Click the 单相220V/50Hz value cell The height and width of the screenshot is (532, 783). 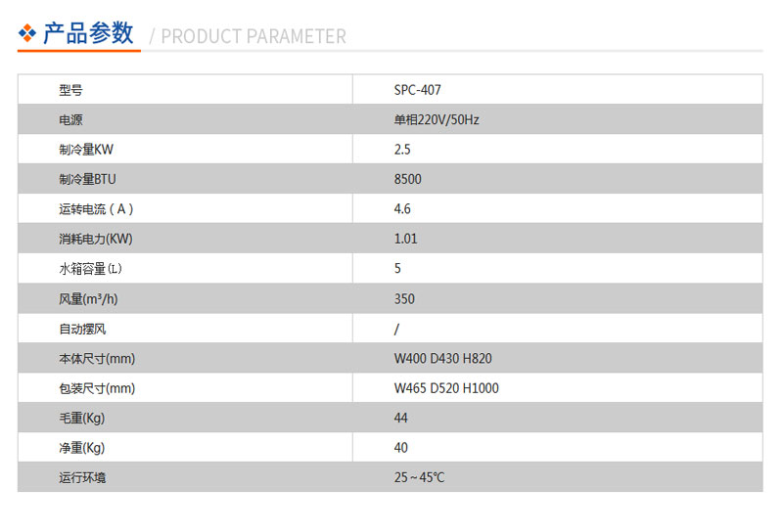(x=437, y=119)
